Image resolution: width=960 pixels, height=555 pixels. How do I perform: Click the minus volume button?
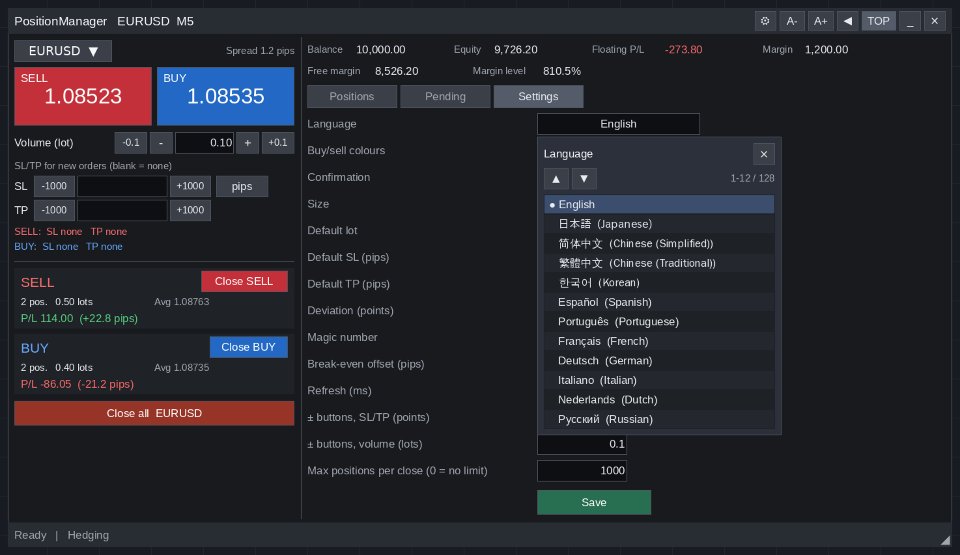[x=161, y=143]
